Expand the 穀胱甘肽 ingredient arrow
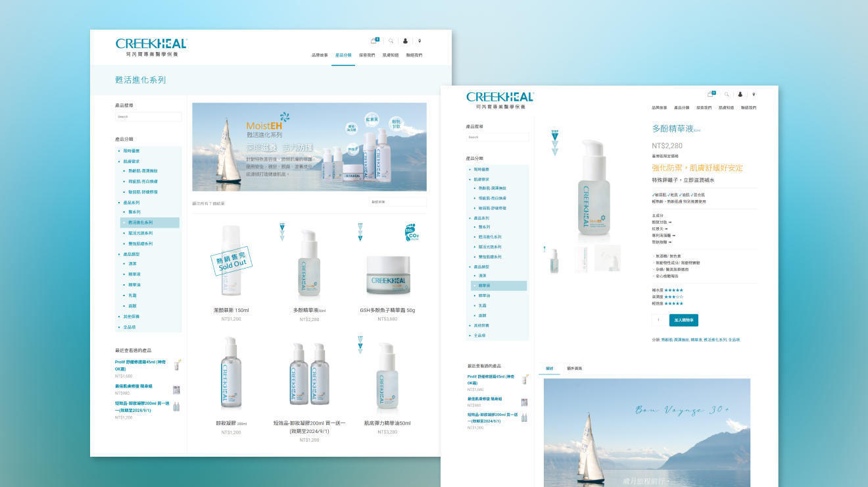This screenshot has height=487, width=868. (670, 222)
